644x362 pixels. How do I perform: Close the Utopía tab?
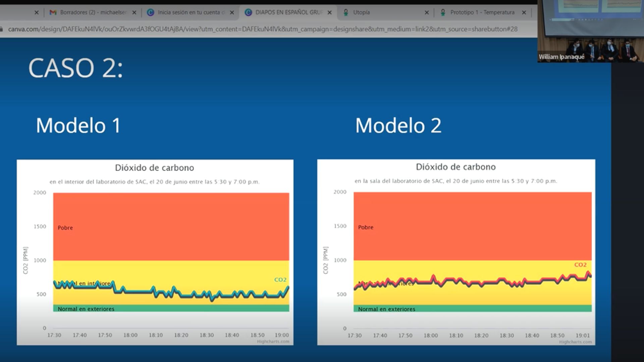[x=427, y=13]
